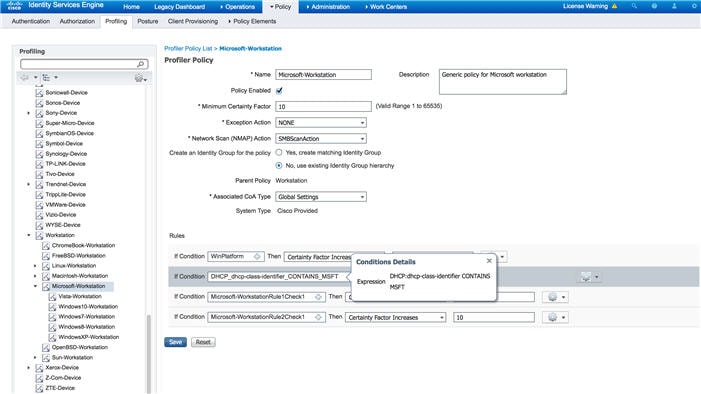This screenshot has width=701, height=394.
Task: Click the Vista-Workstation policy icon
Action: point(52,297)
